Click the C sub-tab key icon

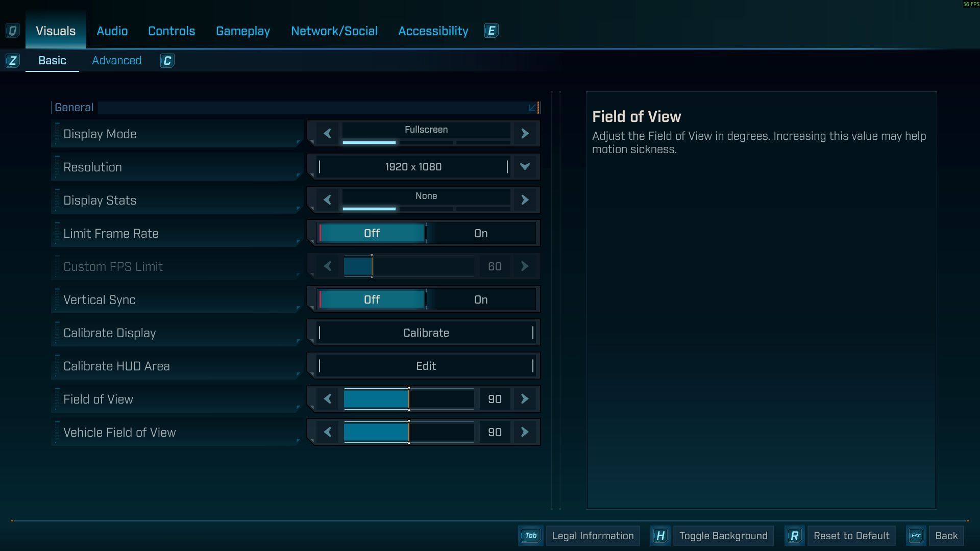167,61
